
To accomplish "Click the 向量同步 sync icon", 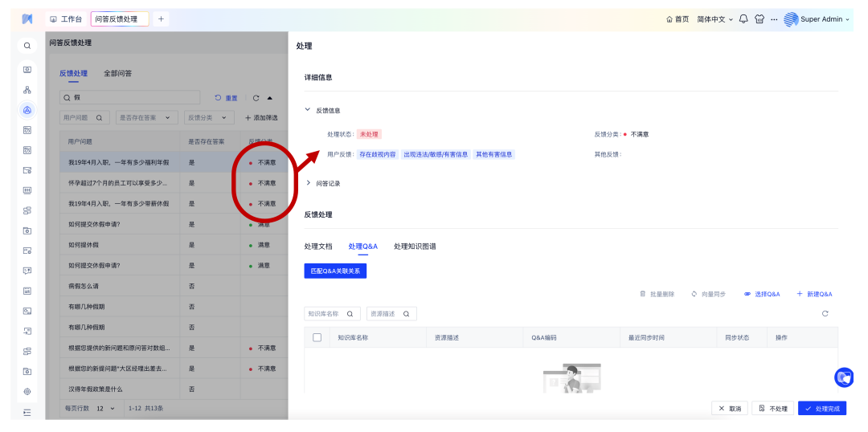I will pyautogui.click(x=694, y=294).
